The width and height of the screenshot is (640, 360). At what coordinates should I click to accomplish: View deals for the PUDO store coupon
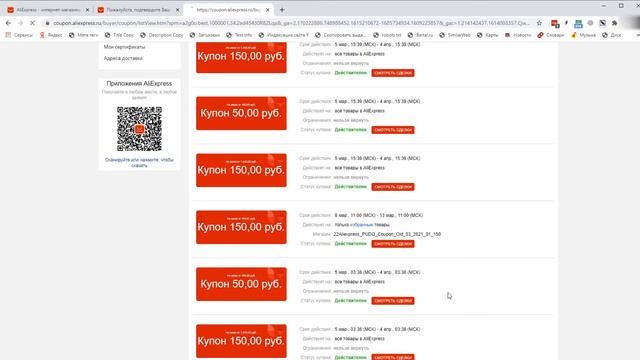click(x=393, y=244)
